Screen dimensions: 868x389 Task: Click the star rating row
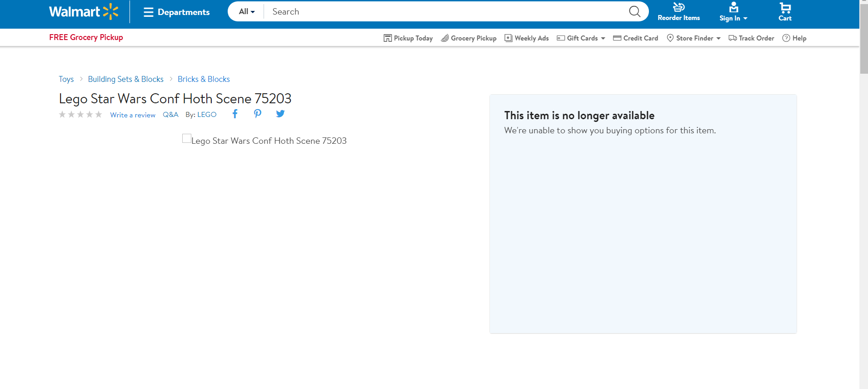(x=80, y=115)
